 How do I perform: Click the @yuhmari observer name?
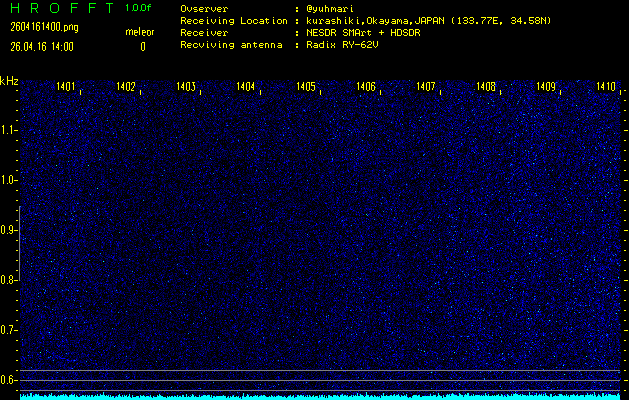point(330,8)
